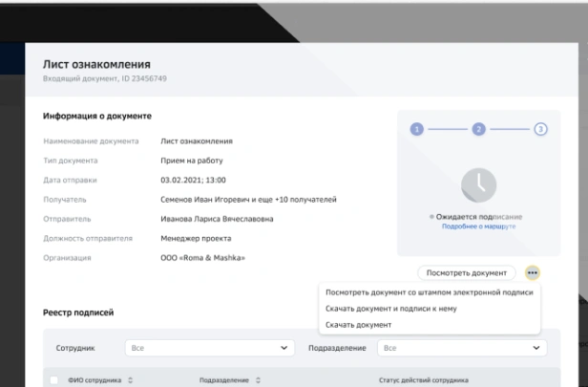This screenshot has width=588, height=387.
Task: Click the chevron in Сотрудник dropdown
Action: point(283,348)
